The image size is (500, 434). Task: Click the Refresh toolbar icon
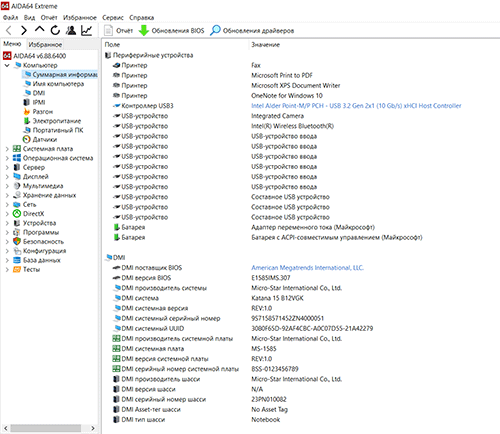click(55, 30)
